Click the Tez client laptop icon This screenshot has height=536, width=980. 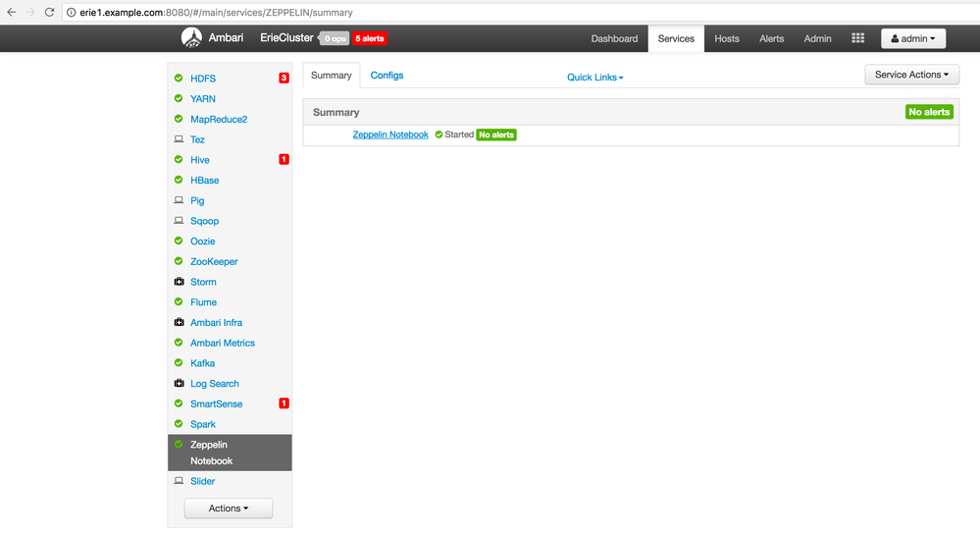pos(179,138)
